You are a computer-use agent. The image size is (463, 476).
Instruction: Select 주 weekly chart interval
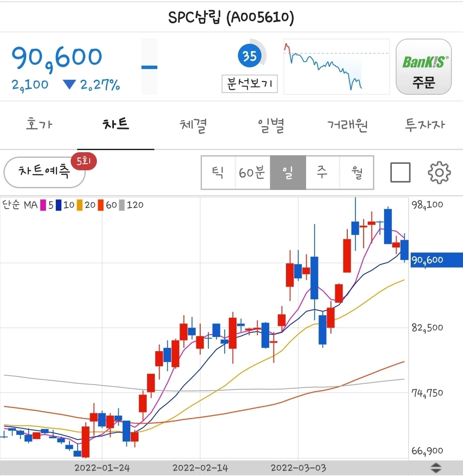coord(322,172)
